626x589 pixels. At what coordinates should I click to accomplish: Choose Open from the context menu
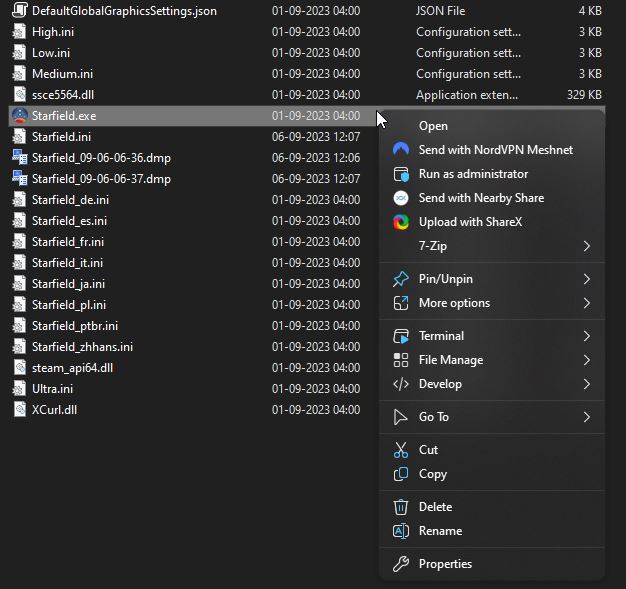coord(491,126)
